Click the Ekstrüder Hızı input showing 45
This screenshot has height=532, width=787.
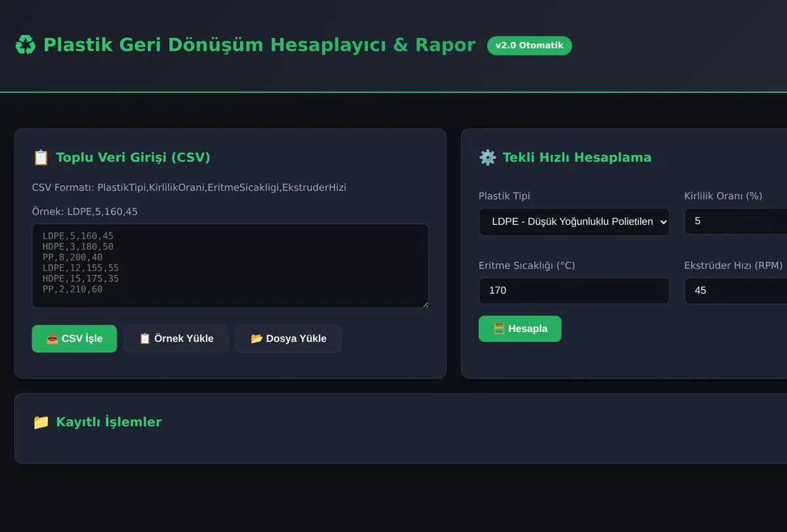[x=736, y=290]
